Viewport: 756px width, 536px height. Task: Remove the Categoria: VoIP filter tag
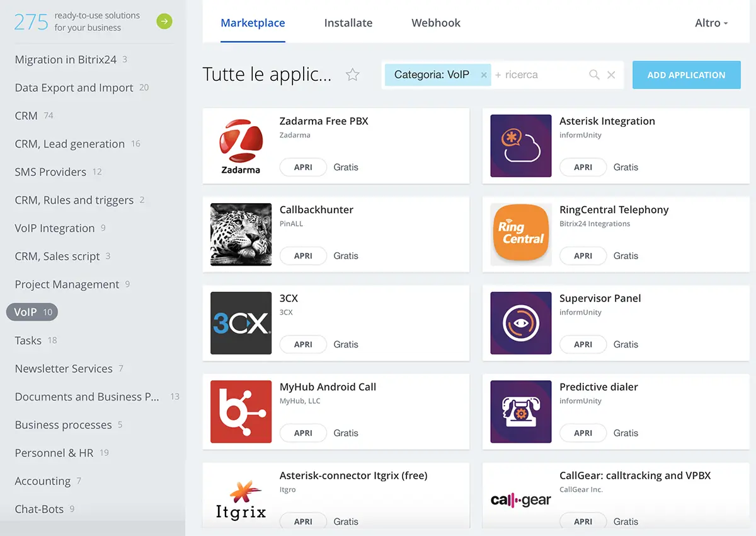[x=484, y=75]
